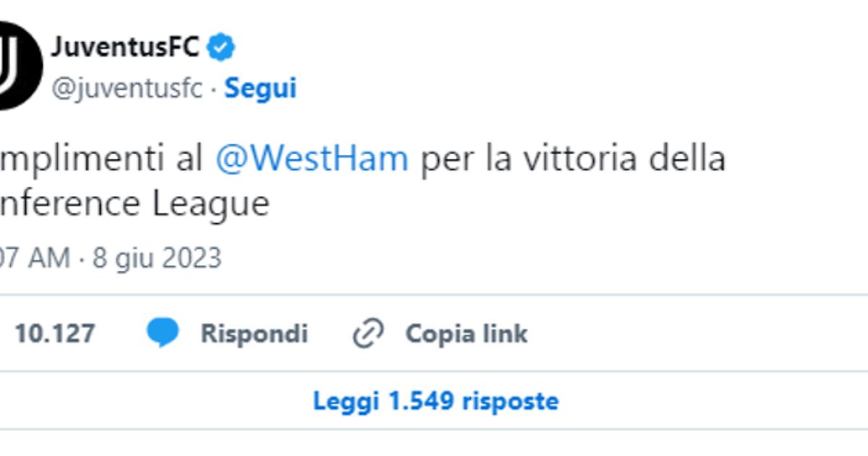The image size is (868, 456).
Task: Select the Copia link label
Action: (x=467, y=334)
